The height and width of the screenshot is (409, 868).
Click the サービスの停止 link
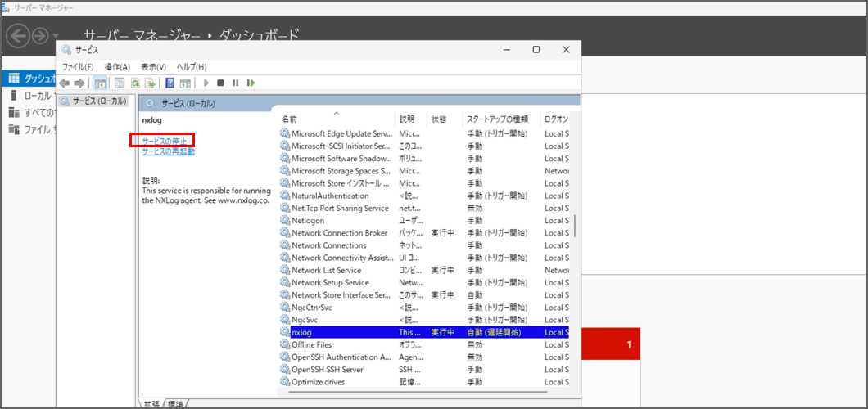(x=165, y=141)
